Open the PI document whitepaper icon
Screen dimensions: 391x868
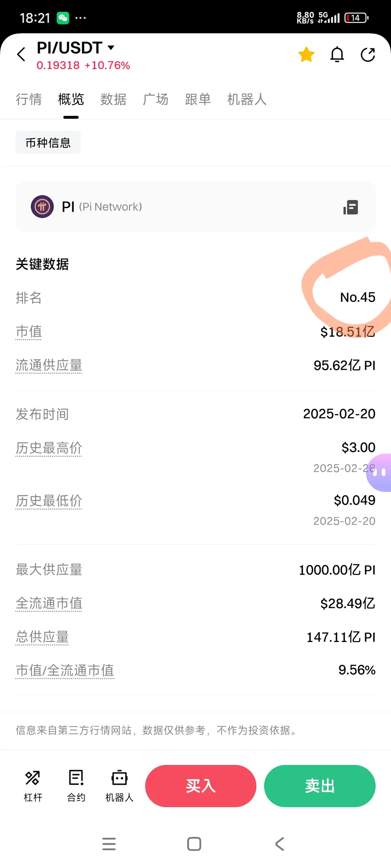351,207
